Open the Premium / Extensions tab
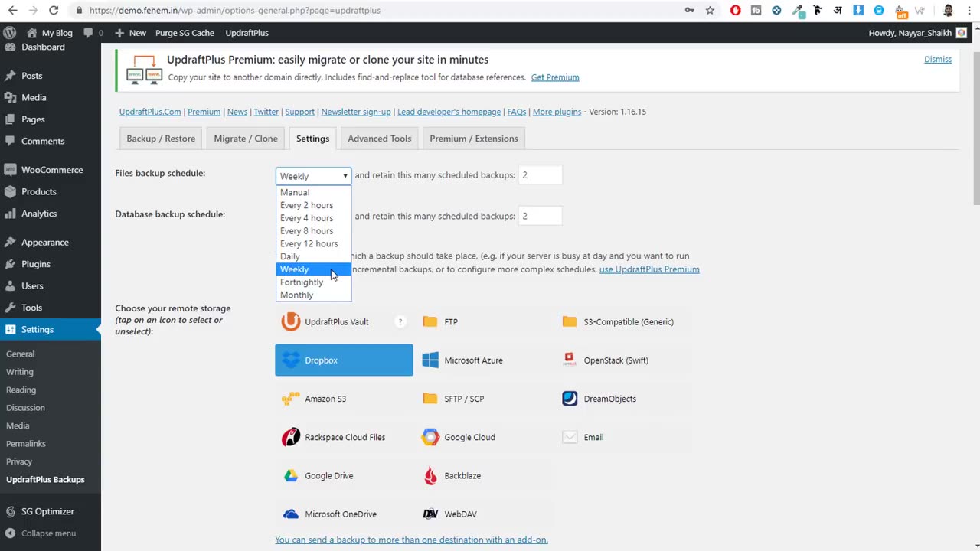Screen dimensions: 980x551 tap(474, 139)
